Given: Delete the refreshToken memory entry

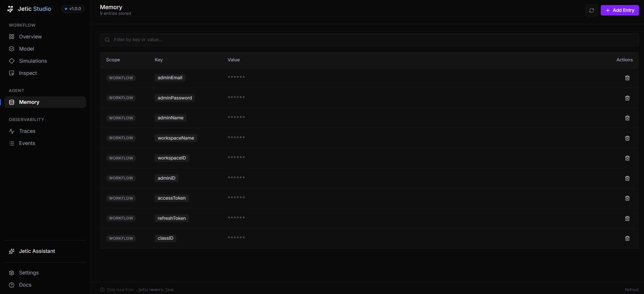Looking at the screenshot, I should click(x=627, y=218).
